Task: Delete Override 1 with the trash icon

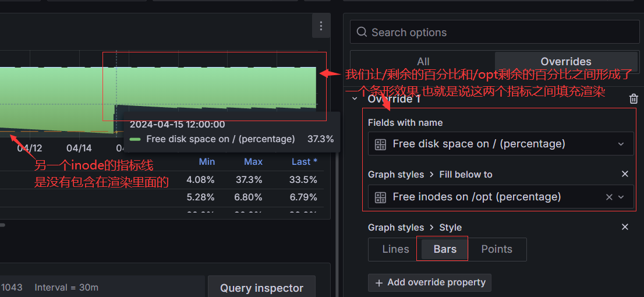Action: (x=634, y=99)
